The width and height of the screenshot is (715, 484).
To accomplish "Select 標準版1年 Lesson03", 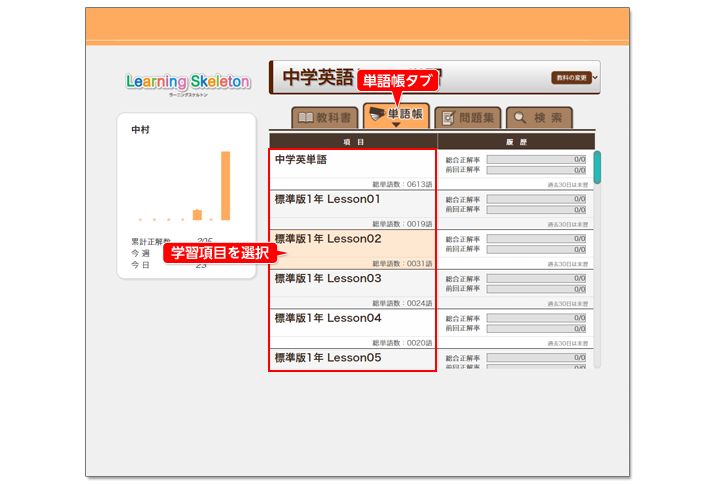I will (x=352, y=289).
